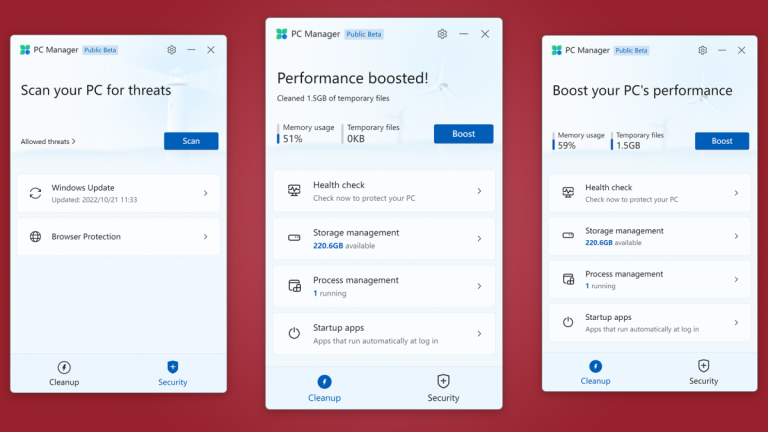768x432 pixels.
Task: Select Cleanup tab label in middle window
Action: coord(324,398)
